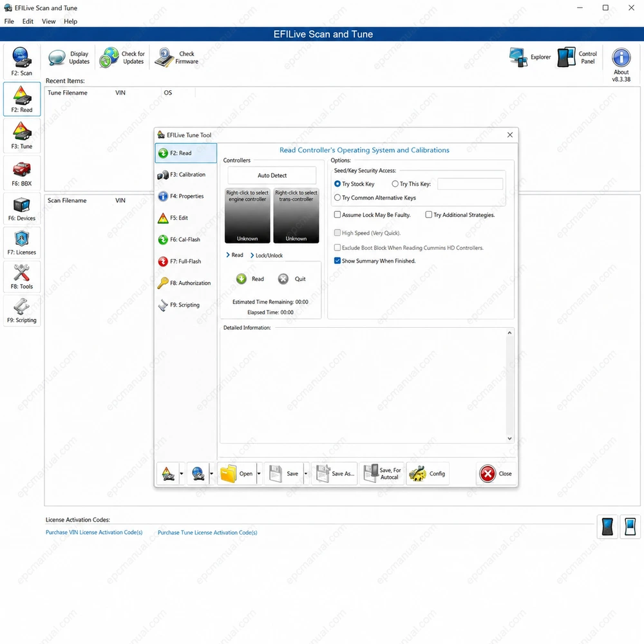Screen dimensions: 644x644
Task: Open Explorer from top toolbar
Action: 530,57
